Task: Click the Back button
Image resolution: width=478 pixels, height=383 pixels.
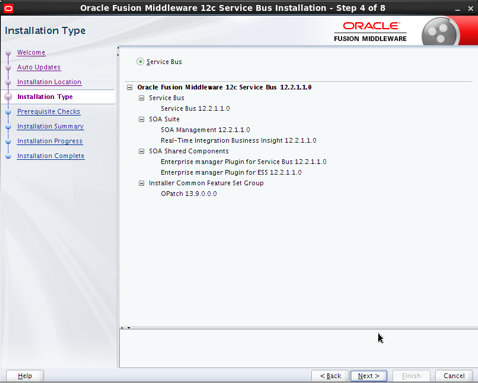Action: (x=330, y=376)
